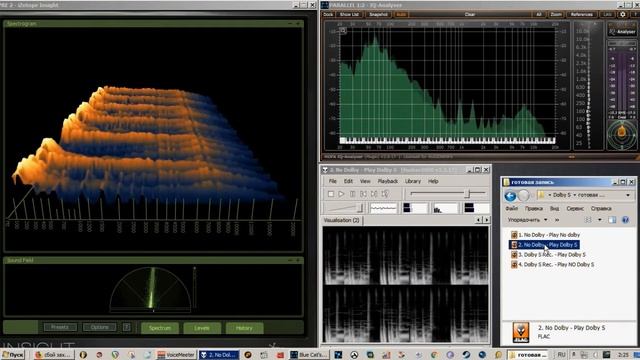Switch to Blue Cat's taskbar item
Image resolution: width=640 pixels, height=360 pixels.
coord(309,355)
